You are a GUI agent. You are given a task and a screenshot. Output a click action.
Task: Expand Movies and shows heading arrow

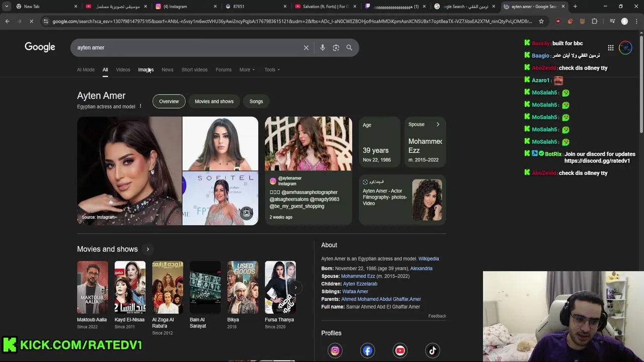tap(147, 249)
